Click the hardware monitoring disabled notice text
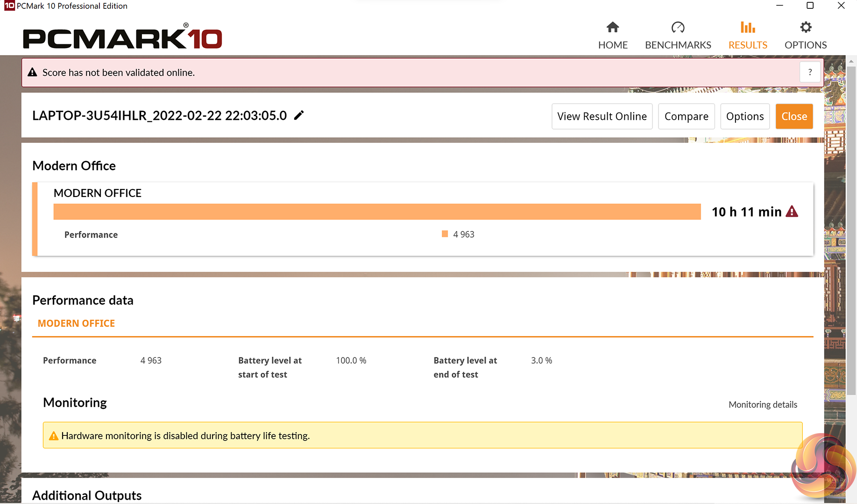The width and height of the screenshot is (857, 504). pos(185,436)
